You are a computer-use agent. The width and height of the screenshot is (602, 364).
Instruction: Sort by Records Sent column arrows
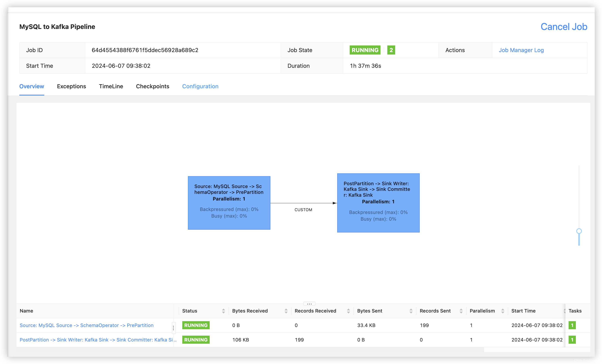coord(461,311)
